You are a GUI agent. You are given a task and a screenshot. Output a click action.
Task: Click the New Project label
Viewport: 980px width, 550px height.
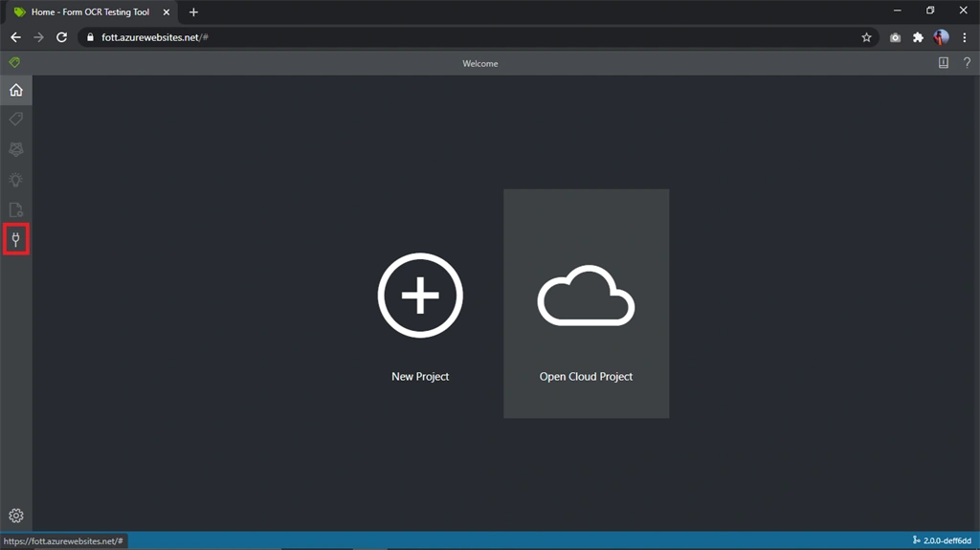click(420, 376)
